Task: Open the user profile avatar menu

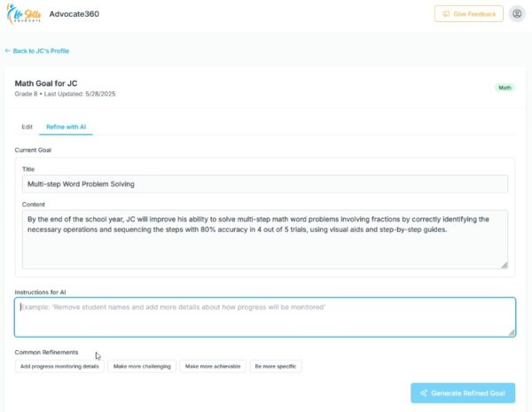Action: pyautogui.click(x=517, y=14)
